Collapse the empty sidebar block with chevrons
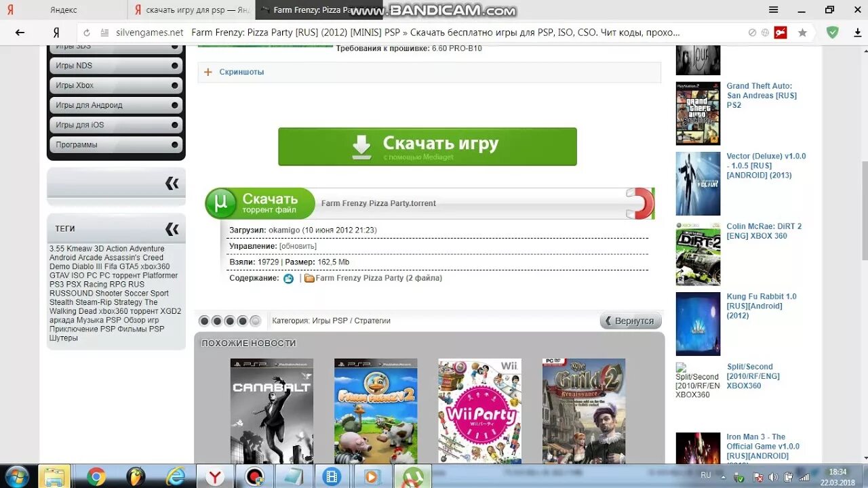 [172, 183]
